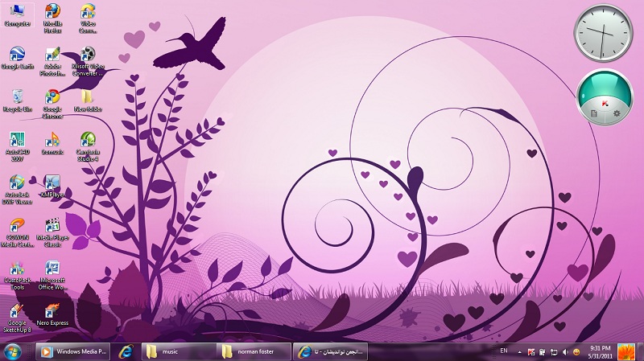Select the AutoCAD 2007 desktop icon
The width and height of the screenshot is (644, 361).
click(17, 142)
